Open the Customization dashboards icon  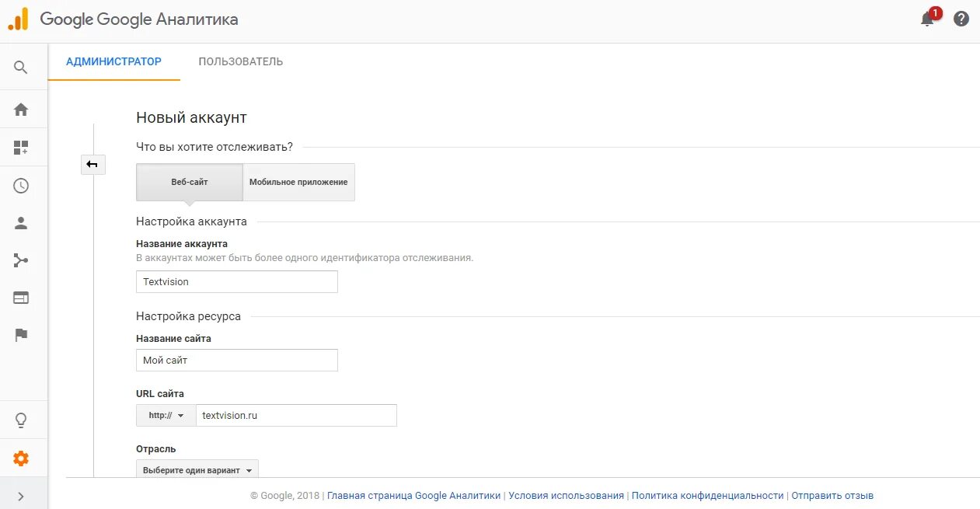(21, 148)
